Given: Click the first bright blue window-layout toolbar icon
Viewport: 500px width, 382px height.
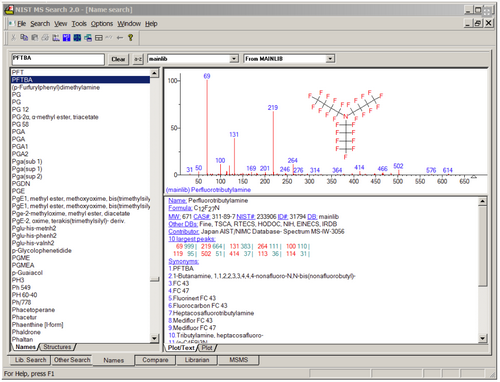Looking at the screenshot, I should pyautogui.click(x=66, y=38).
